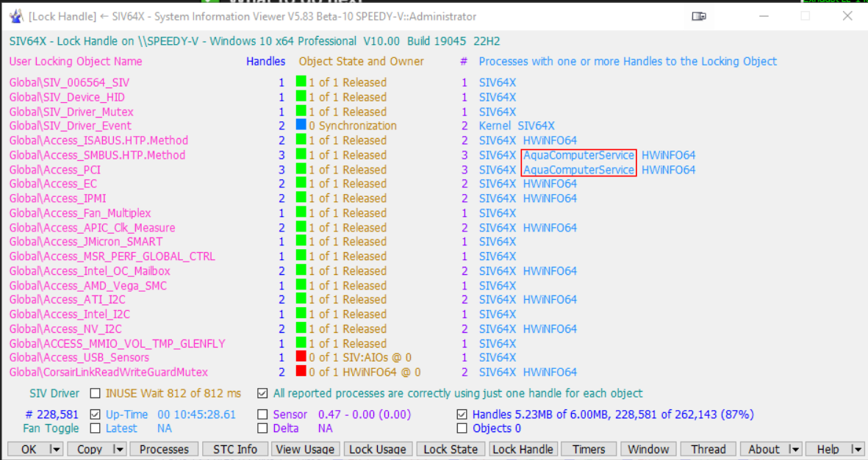Open the Copy button dropdown arrow
868x460 pixels.
[118, 450]
